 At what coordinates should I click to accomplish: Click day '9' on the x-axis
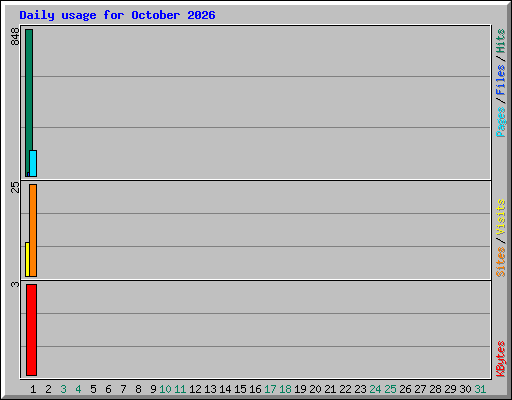coord(153,389)
